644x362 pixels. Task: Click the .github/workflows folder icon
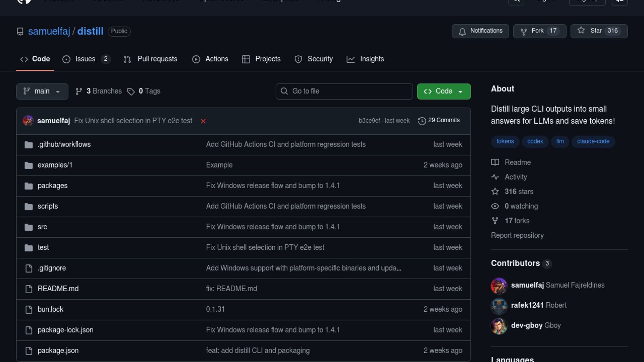pos(29,145)
